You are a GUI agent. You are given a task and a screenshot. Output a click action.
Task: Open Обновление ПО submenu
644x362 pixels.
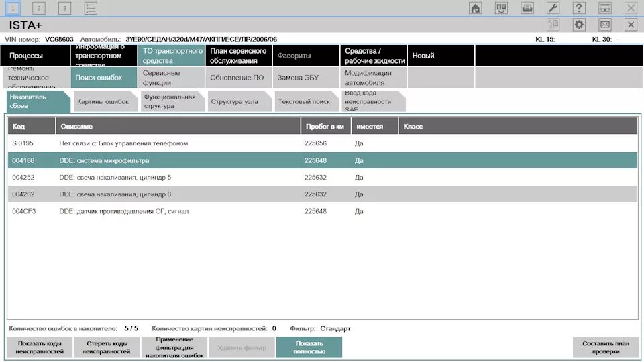pyautogui.click(x=239, y=78)
